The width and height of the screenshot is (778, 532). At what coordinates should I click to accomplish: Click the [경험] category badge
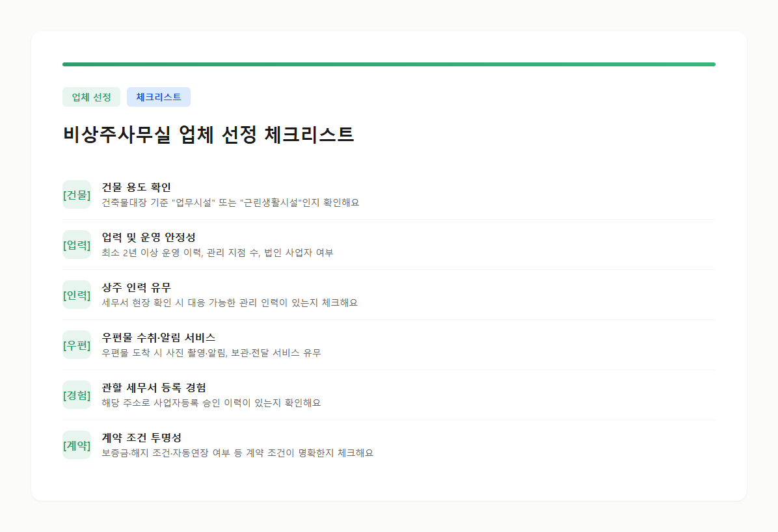point(77,395)
